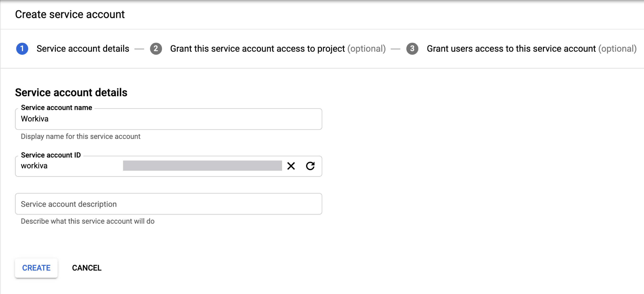Click the 'Service account name' field label
The image size is (644, 294).
[57, 108]
